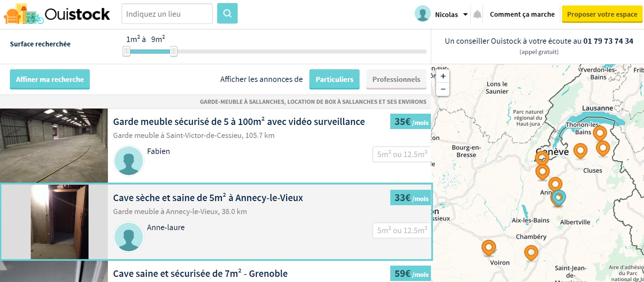
Task: Click map marker near Voiron
Action: pos(489,248)
